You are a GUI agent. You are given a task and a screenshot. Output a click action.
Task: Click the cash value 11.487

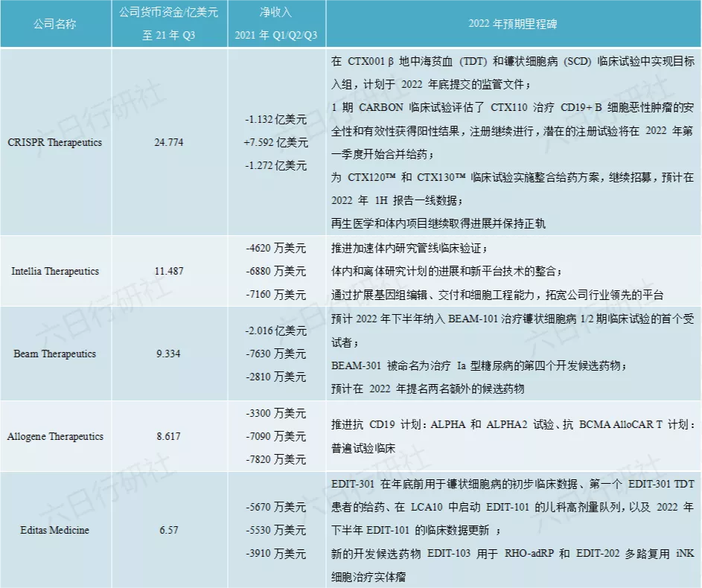point(169,271)
